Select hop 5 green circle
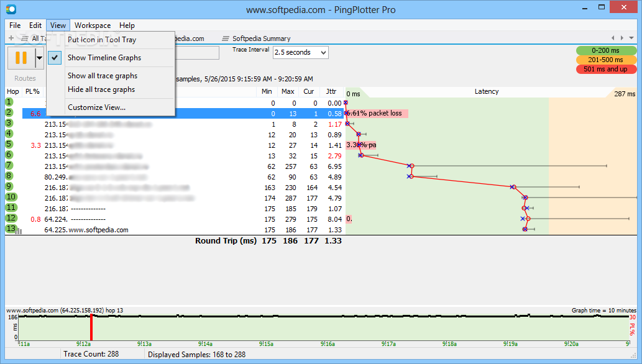 click(x=9, y=144)
